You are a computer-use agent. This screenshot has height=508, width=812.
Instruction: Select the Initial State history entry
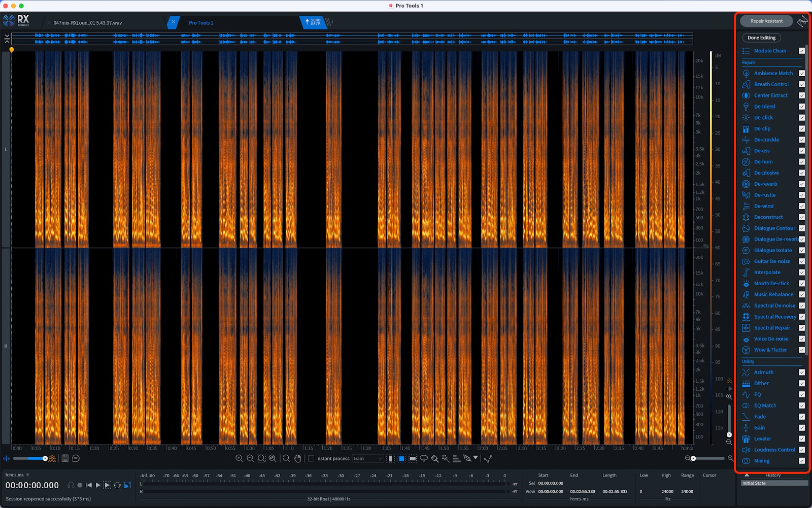pos(774,483)
